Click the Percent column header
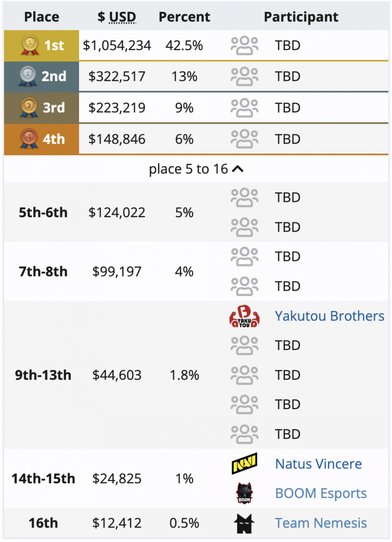This screenshot has width=392, height=542. [184, 17]
